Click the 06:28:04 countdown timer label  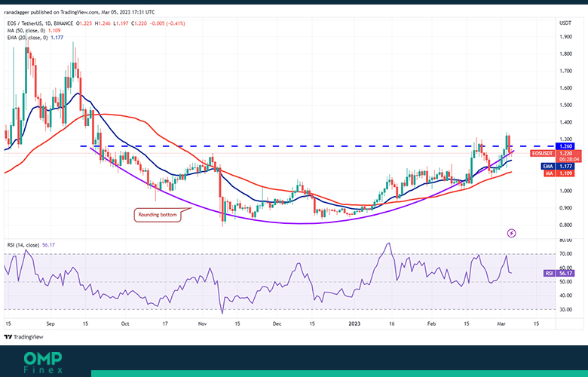571,159
